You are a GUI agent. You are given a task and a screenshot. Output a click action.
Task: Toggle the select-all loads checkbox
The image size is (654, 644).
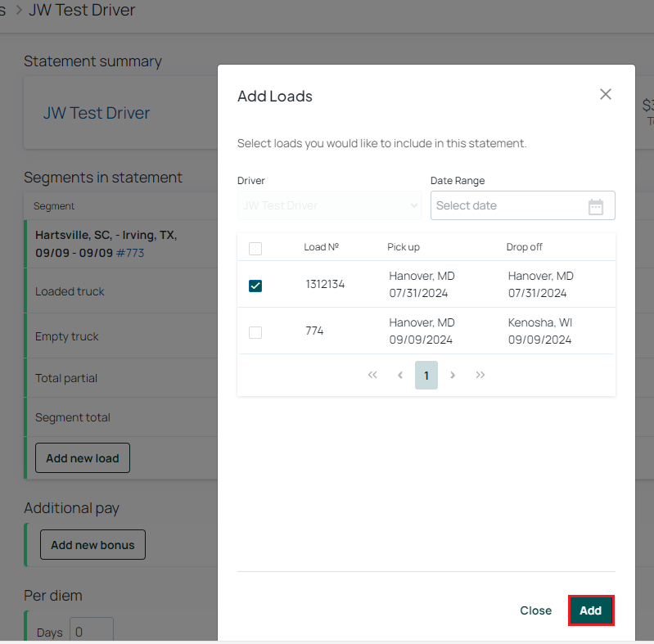pyautogui.click(x=255, y=249)
